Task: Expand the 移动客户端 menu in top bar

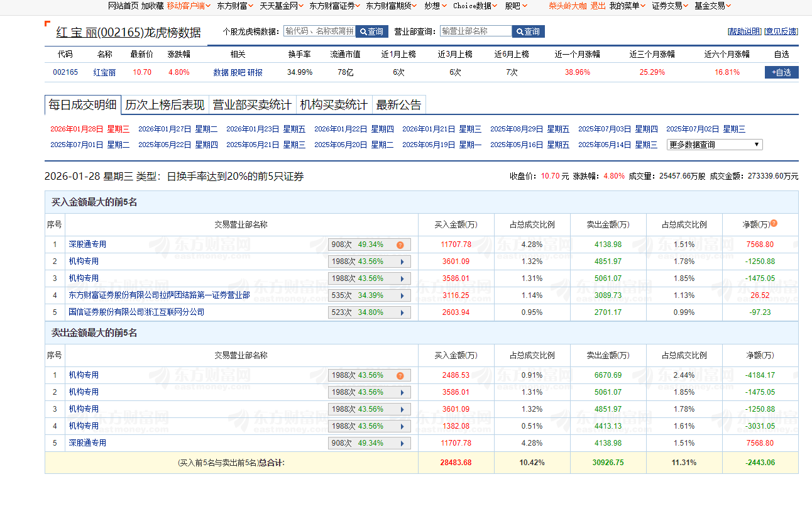Action: (x=189, y=6)
